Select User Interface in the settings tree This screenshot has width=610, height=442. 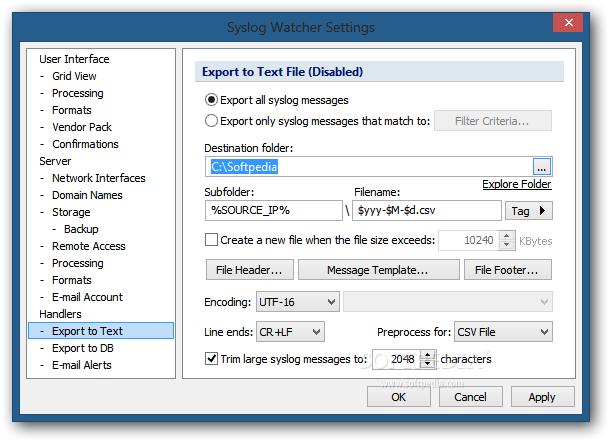[74, 59]
